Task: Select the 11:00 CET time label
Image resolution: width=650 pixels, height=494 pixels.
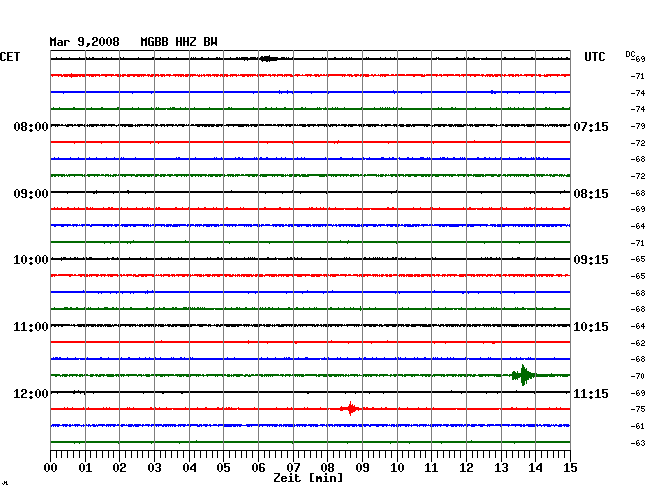Action: 31,327
